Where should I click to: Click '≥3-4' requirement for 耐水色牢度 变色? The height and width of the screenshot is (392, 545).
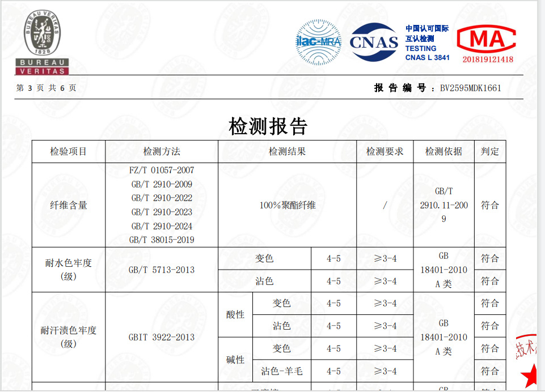pos(385,259)
